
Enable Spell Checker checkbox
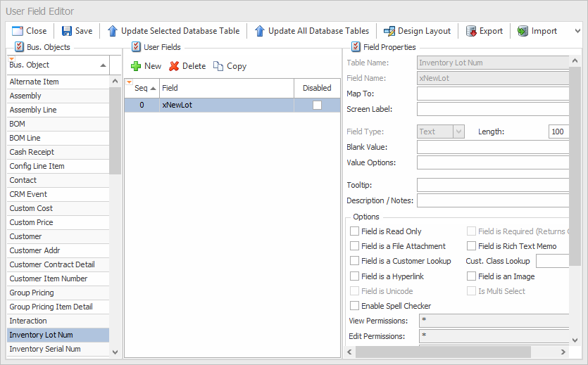click(x=355, y=306)
